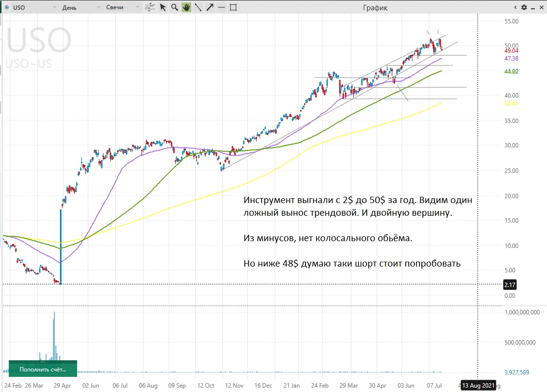Select the trend line drawing tool
Image resolution: width=547 pixels, height=392 pixels.
[x=198, y=7]
